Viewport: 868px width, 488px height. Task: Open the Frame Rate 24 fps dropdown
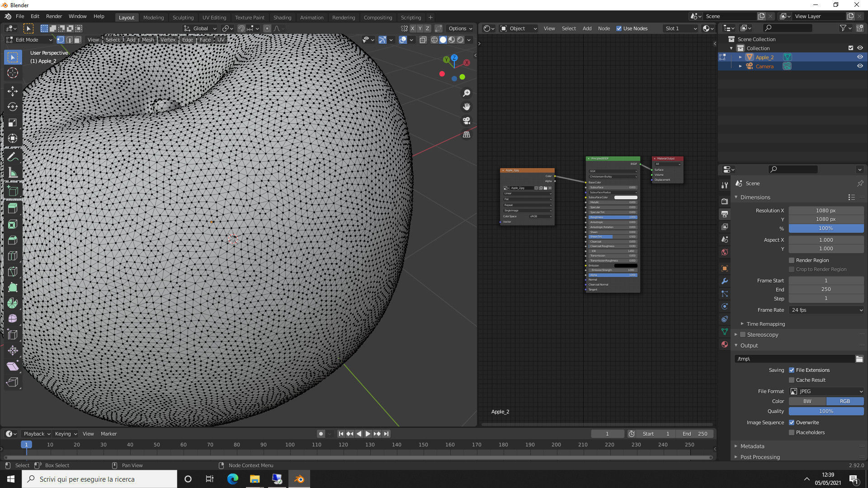(x=826, y=310)
